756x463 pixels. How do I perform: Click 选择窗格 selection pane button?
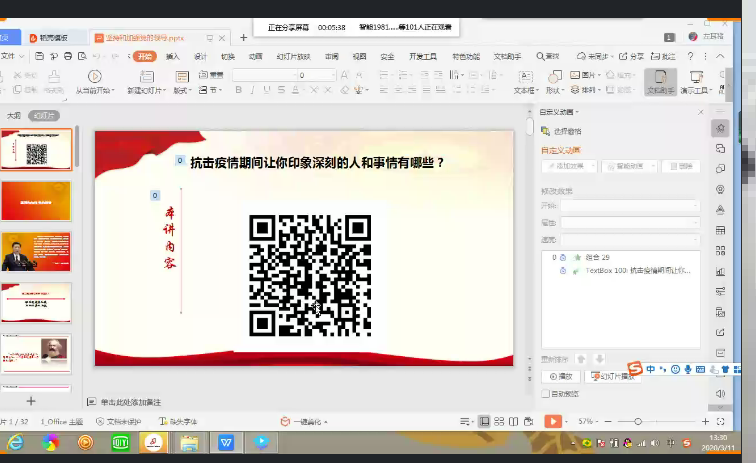(561, 131)
